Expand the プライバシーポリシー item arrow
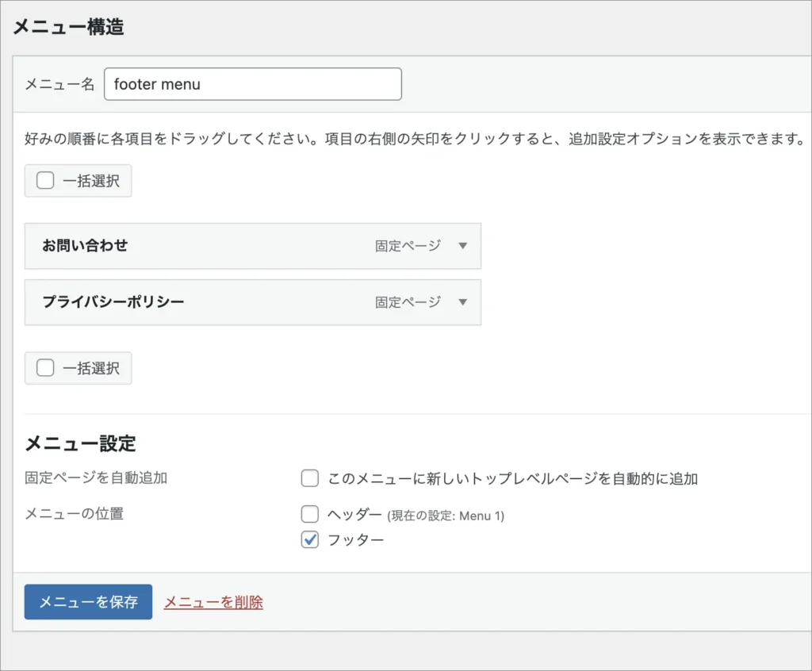The image size is (812, 671). pos(463,302)
